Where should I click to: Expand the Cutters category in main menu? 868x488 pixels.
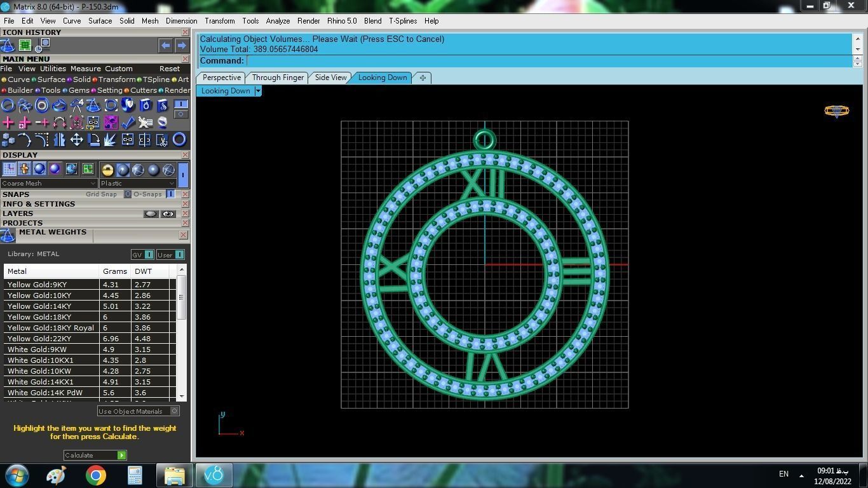coord(140,90)
